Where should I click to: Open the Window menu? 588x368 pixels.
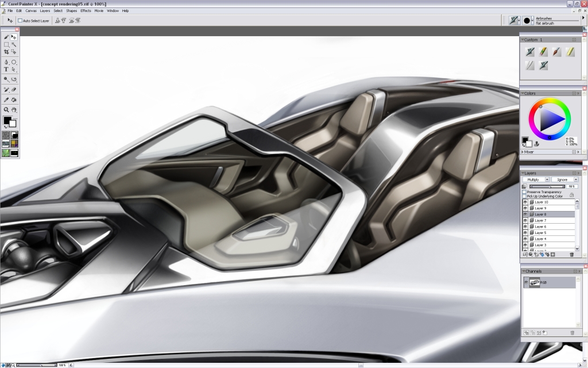click(x=113, y=10)
